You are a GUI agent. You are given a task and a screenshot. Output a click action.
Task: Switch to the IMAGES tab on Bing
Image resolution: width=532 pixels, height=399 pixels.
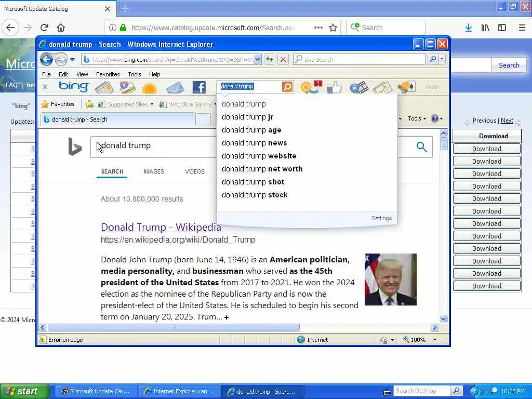coord(154,171)
